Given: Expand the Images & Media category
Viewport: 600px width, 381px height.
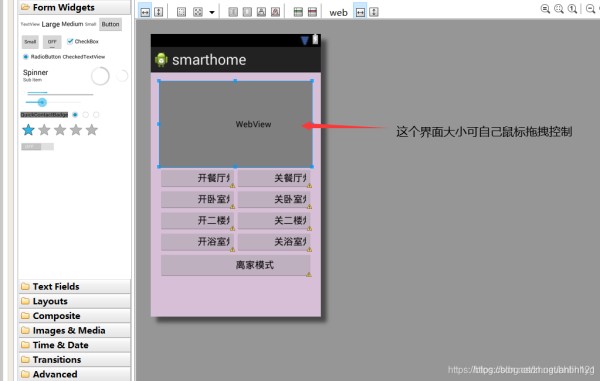Looking at the screenshot, I should (x=75, y=330).
